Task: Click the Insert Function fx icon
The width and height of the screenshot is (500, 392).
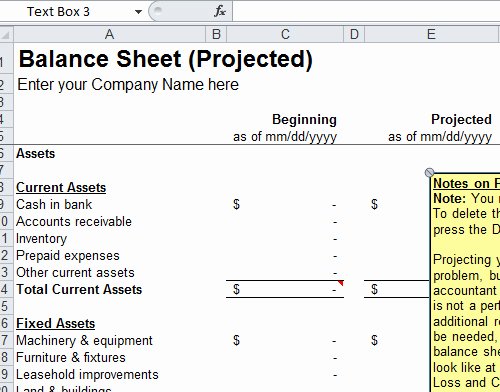Action: pos(220,12)
